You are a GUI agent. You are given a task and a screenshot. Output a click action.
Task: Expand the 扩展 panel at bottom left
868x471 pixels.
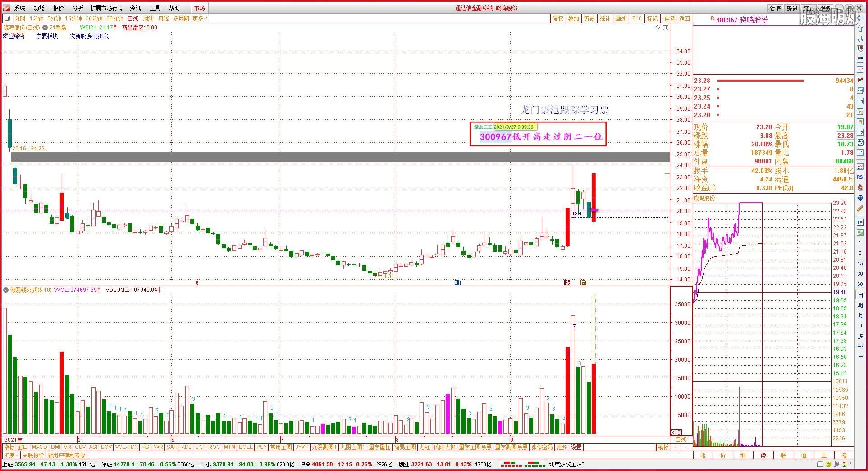(x=11, y=455)
